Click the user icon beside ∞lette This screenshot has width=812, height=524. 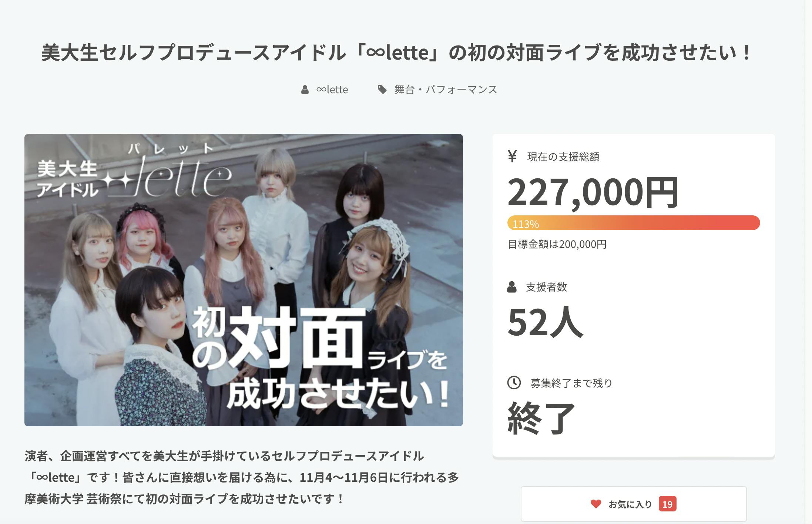point(305,90)
